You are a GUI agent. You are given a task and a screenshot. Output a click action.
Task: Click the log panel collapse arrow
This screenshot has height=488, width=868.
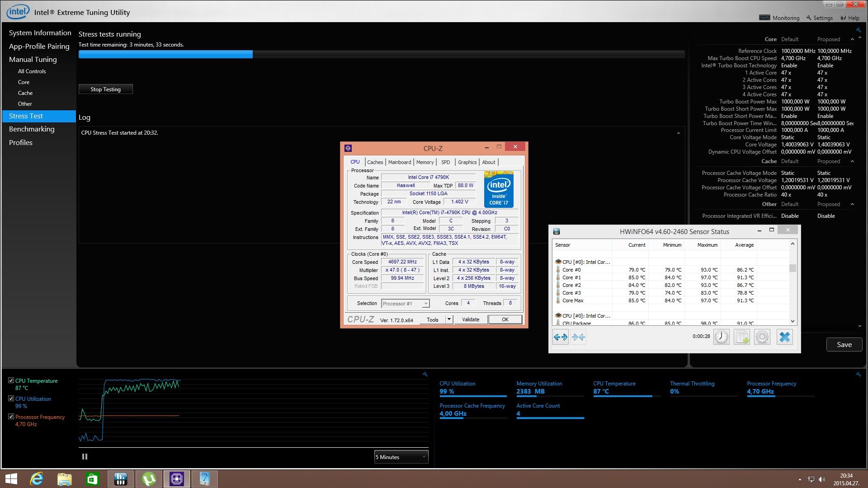[x=679, y=133]
